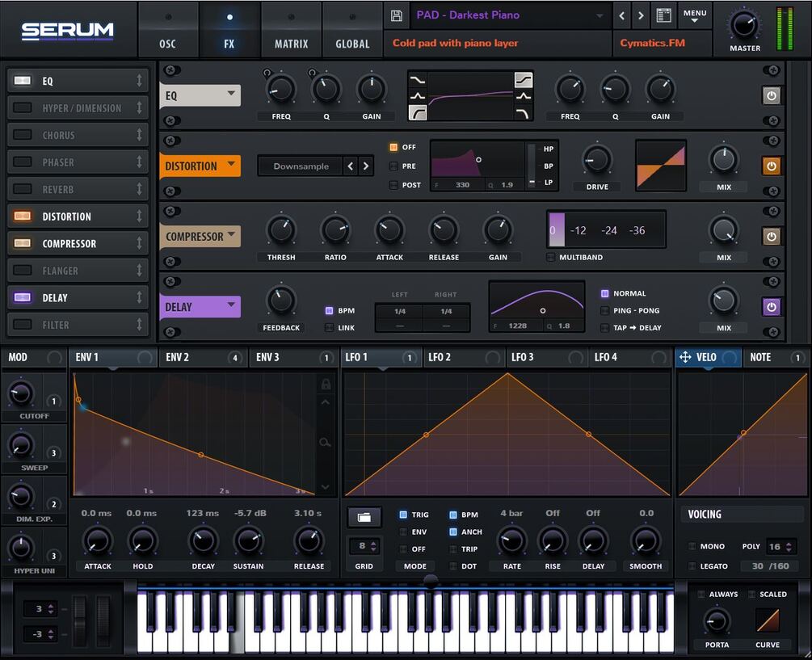812x660 pixels.
Task: Select previous distortion type arrow
Action: tap(351, 166)
